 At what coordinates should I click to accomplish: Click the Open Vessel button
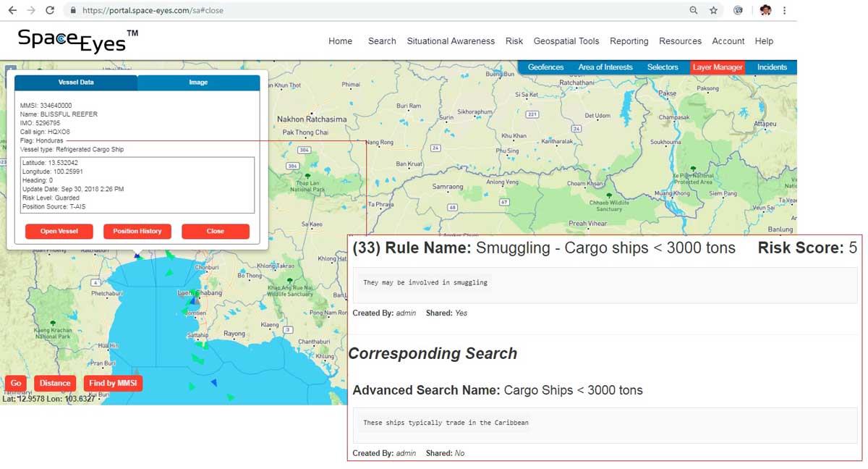(x=59, y=232)
